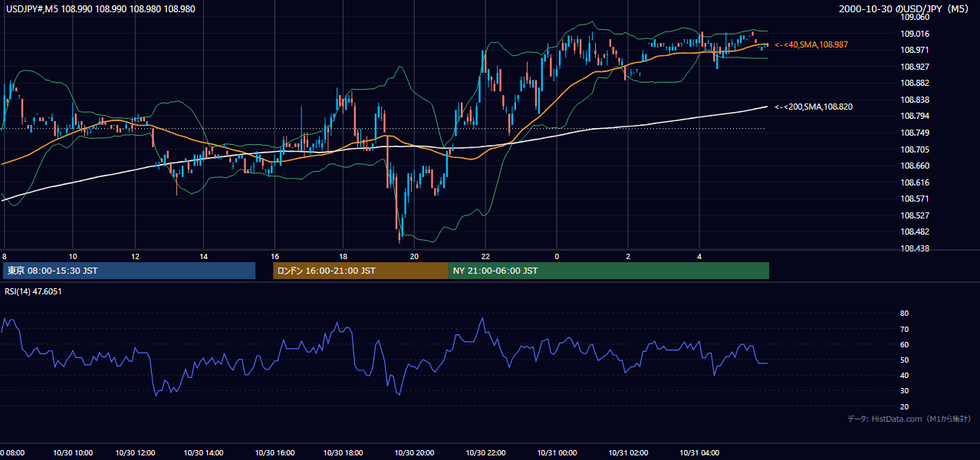The width and height of the screenshot is (980, 460).
Task: Click hour tick 12 on price chart time axis
Action: point(135,256)
